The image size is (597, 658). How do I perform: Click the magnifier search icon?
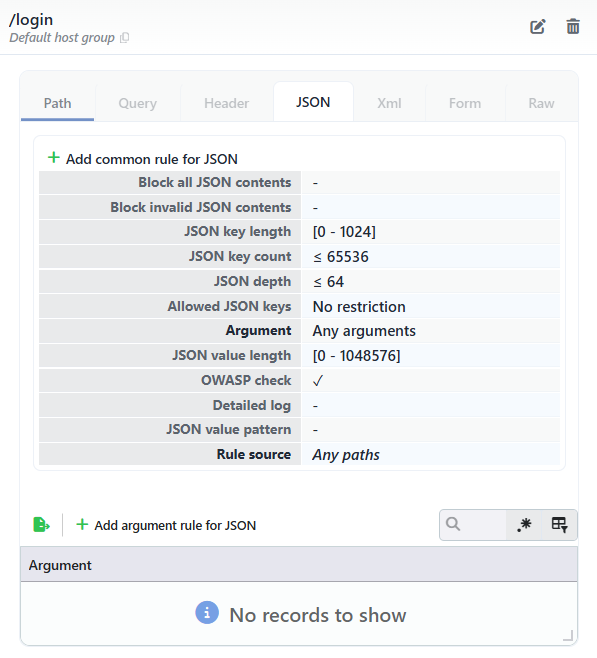coord(453,524)
